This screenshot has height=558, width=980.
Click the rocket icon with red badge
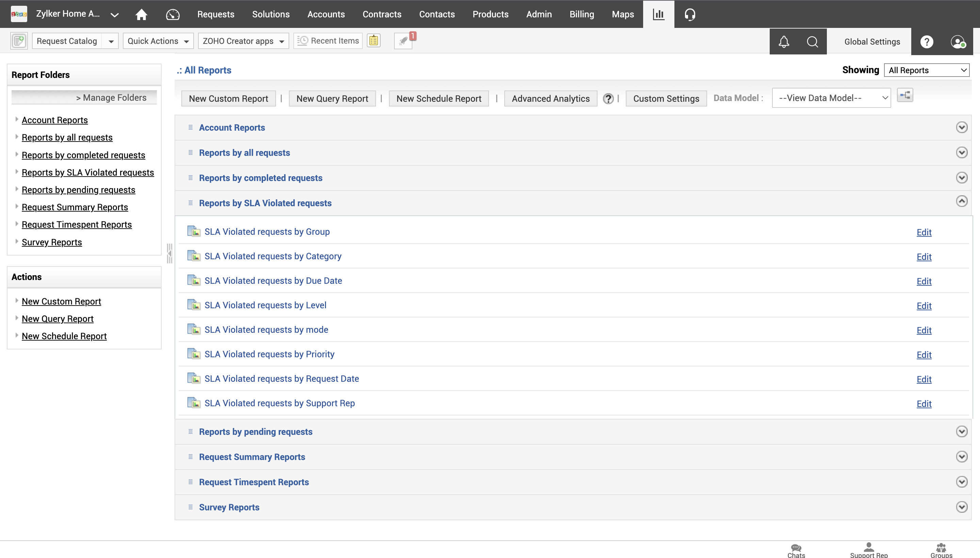pos(403,40)
